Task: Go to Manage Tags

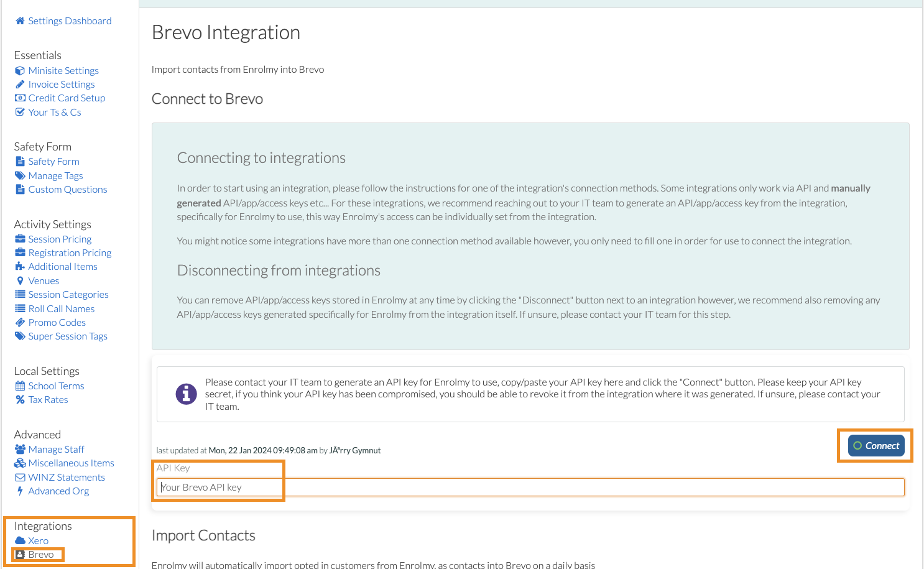Action: [55, 176]
